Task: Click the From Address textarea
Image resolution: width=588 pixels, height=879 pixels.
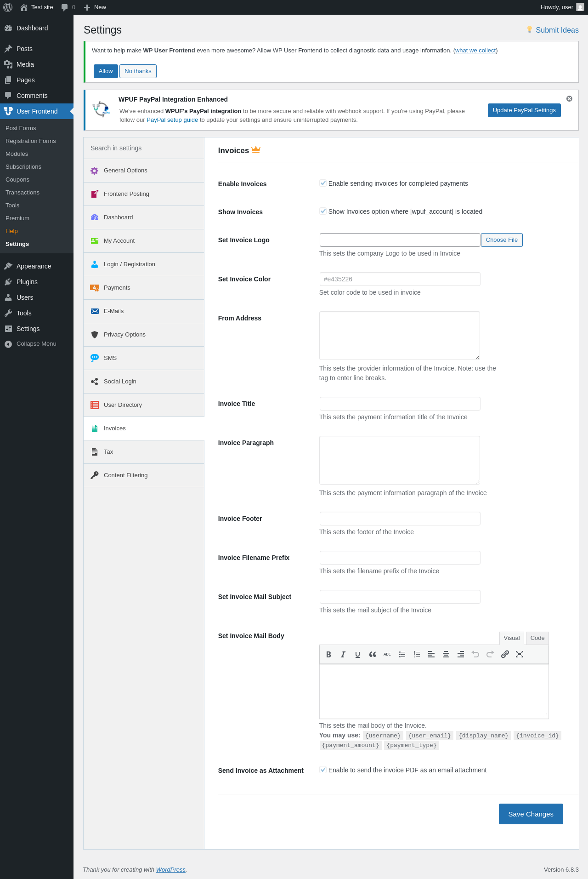Action: (400, 336)
